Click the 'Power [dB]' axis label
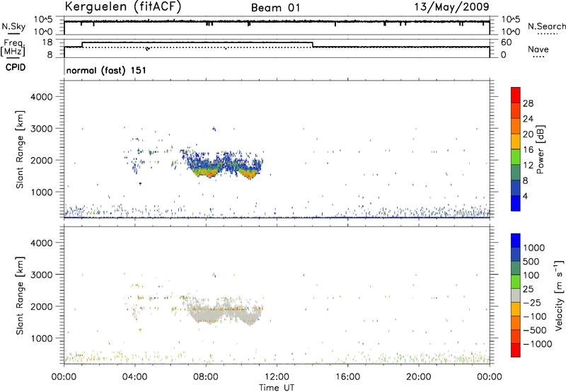 click(540, 149)
